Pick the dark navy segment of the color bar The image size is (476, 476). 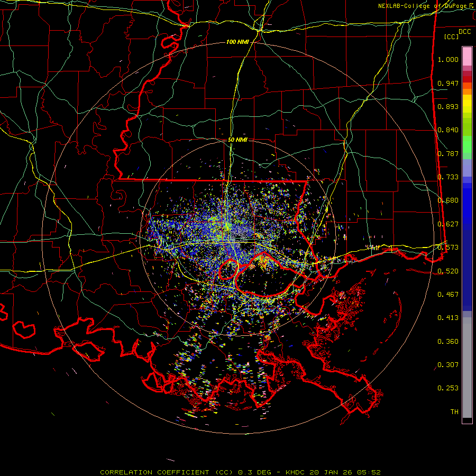[467, 270]
